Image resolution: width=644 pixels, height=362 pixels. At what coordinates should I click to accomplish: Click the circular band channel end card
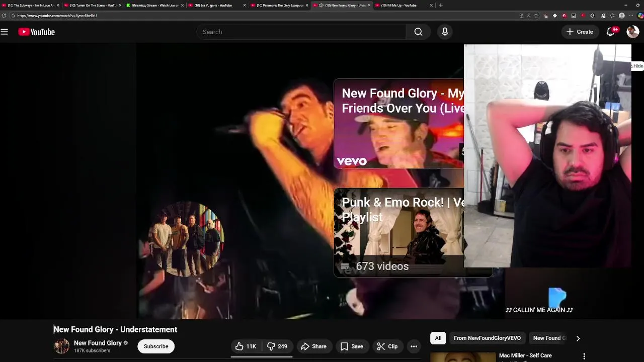187,239
